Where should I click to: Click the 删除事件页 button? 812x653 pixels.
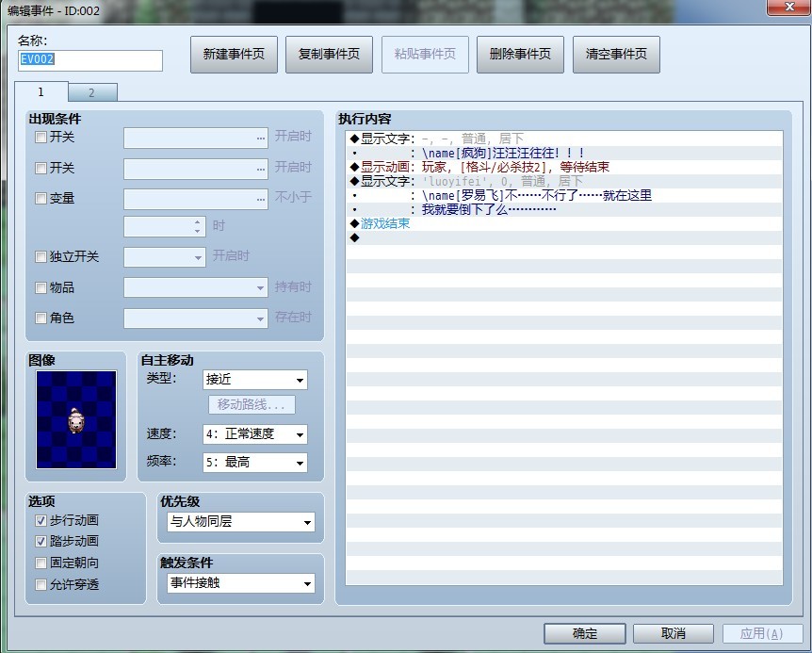tap(520, 55)
